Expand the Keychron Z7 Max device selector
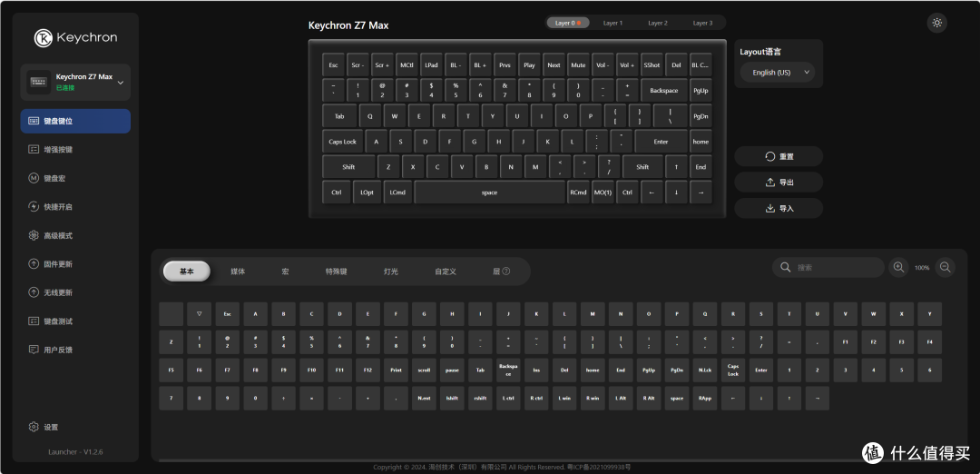 pos(75,82)
